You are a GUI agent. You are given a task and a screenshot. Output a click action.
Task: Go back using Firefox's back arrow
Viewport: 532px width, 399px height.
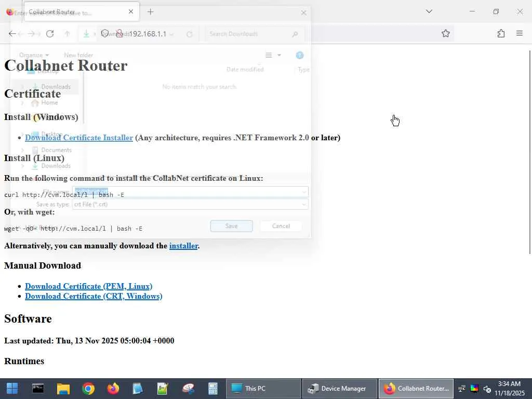tap(12, 34)
